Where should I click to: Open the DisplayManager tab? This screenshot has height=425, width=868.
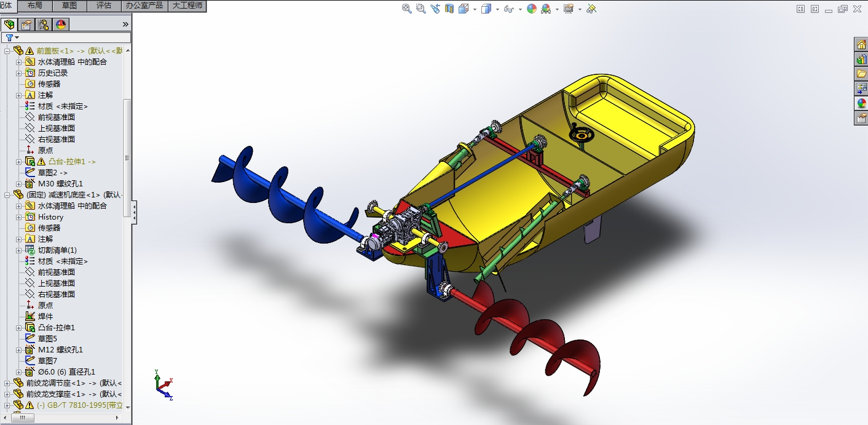[61, 25]
